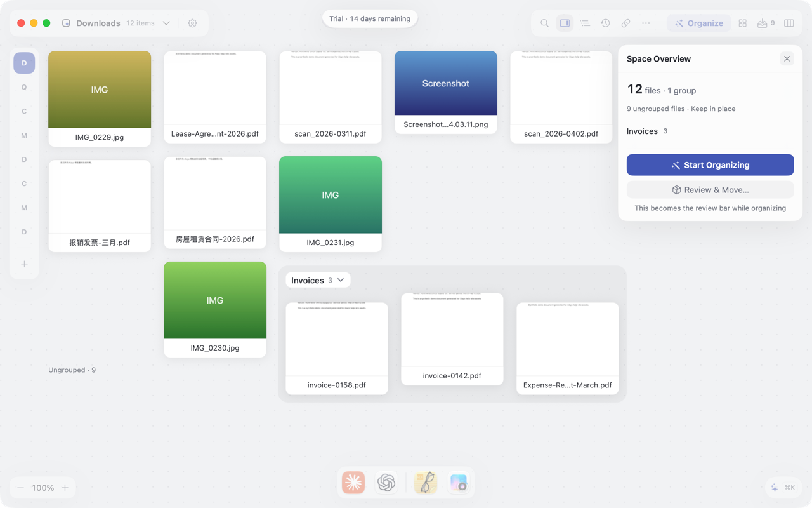Add a new space with the sidebar plus
This screenshot has width=812, height=508.
pyautogui.click(x=24, y=264)
